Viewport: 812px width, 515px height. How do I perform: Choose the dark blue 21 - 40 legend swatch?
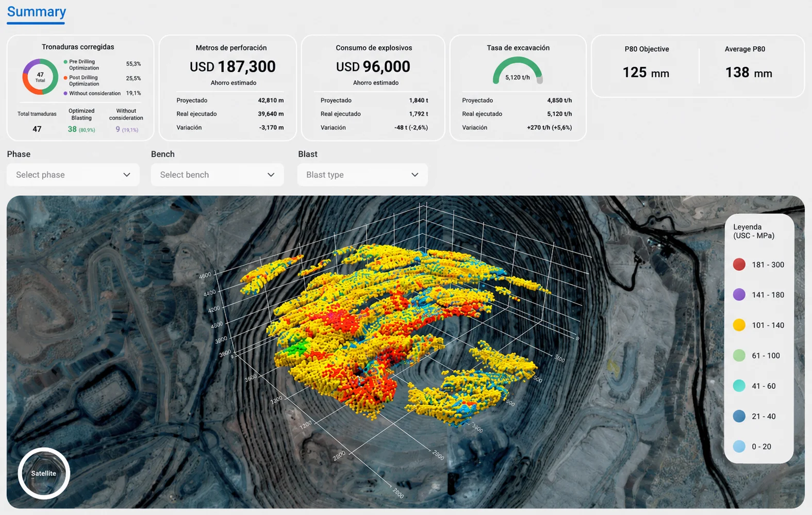pyautogui.click(x=739, y=417)
